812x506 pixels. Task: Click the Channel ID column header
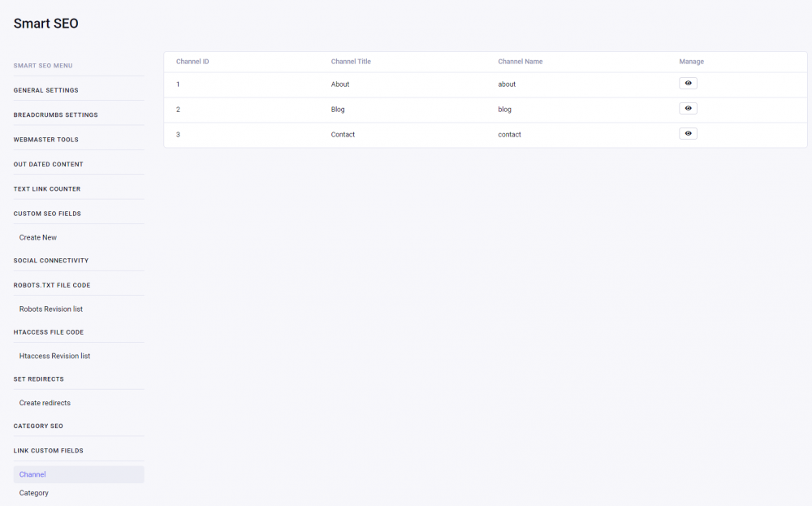192,61
